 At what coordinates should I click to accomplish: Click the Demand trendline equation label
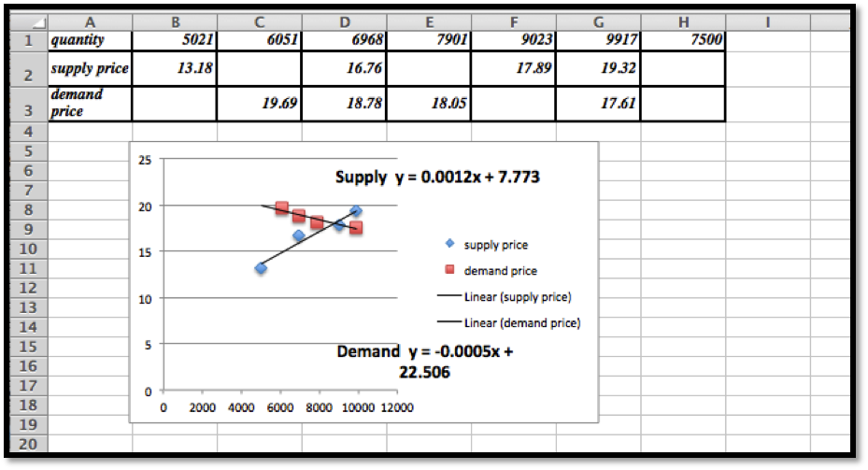coord(425,362)
